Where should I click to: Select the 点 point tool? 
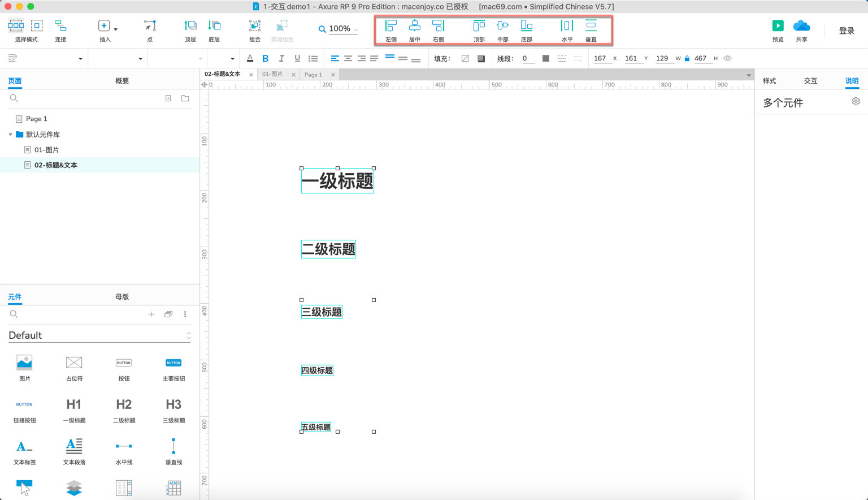pyautogui.click(x=150, y=30)
